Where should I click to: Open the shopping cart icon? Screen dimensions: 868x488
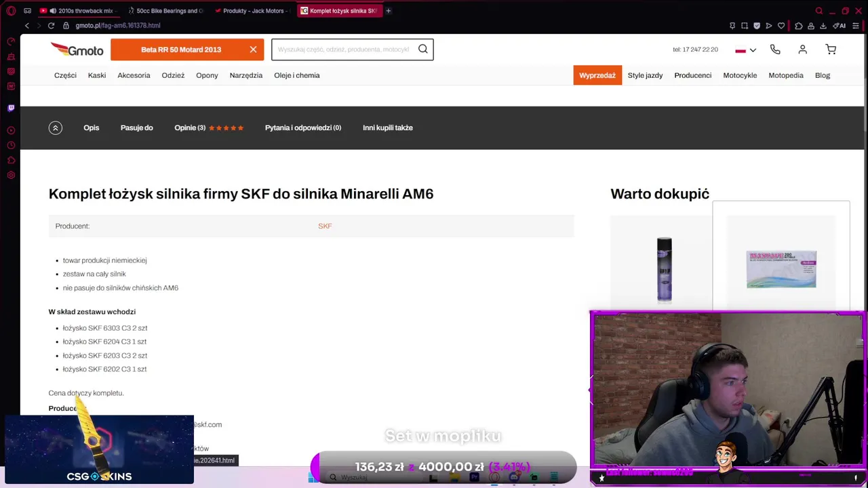831,49
